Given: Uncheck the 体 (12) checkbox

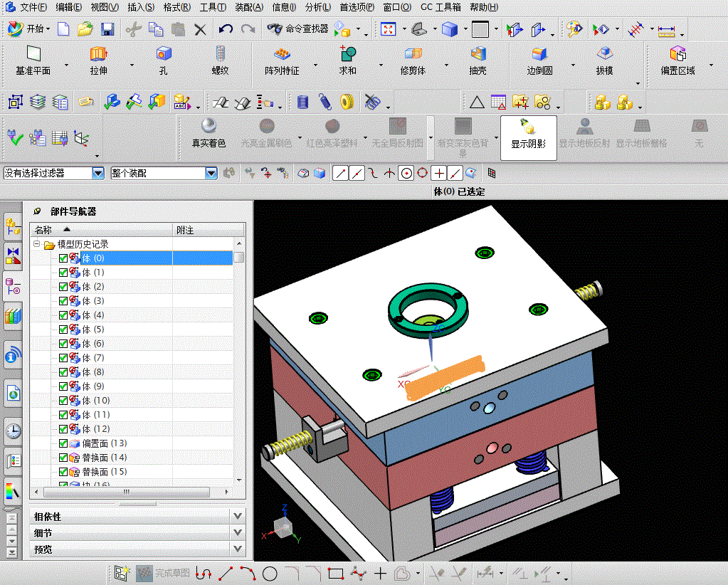Looking at the screenshot, I should point(63,429).
